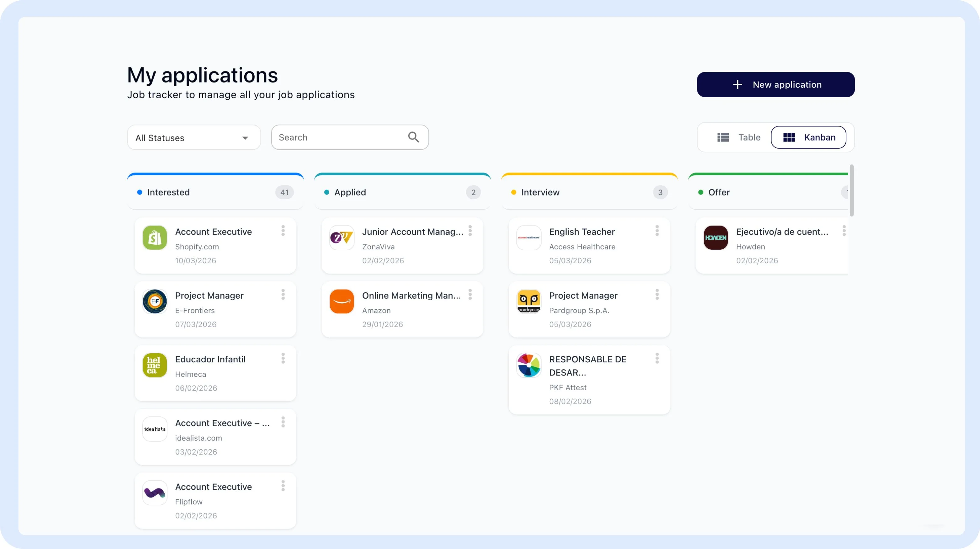Click the New application button
The height and width of the screenshot is (549, 980).
click(x=776, y=84)
